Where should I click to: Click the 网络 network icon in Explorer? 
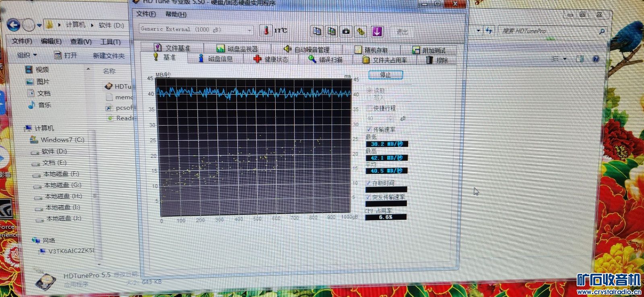pos(37,240)
